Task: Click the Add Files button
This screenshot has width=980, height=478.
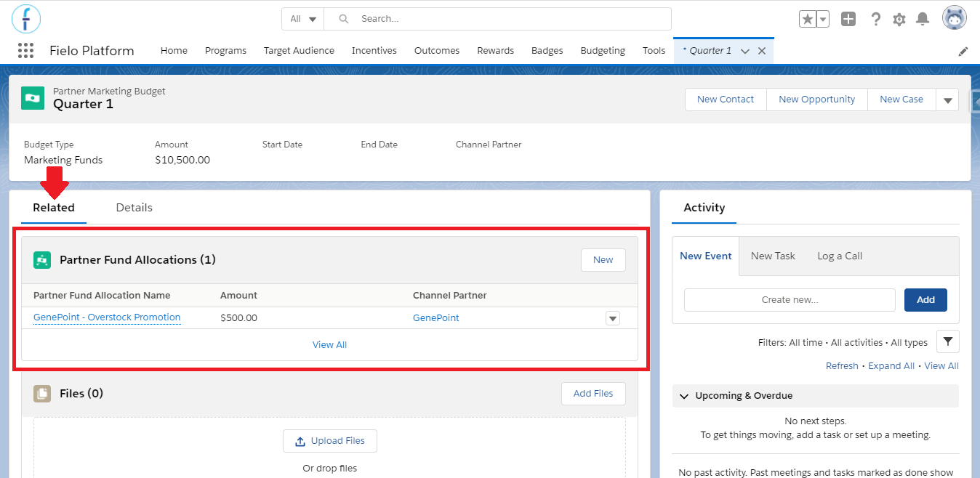Action: pos(593,393)
